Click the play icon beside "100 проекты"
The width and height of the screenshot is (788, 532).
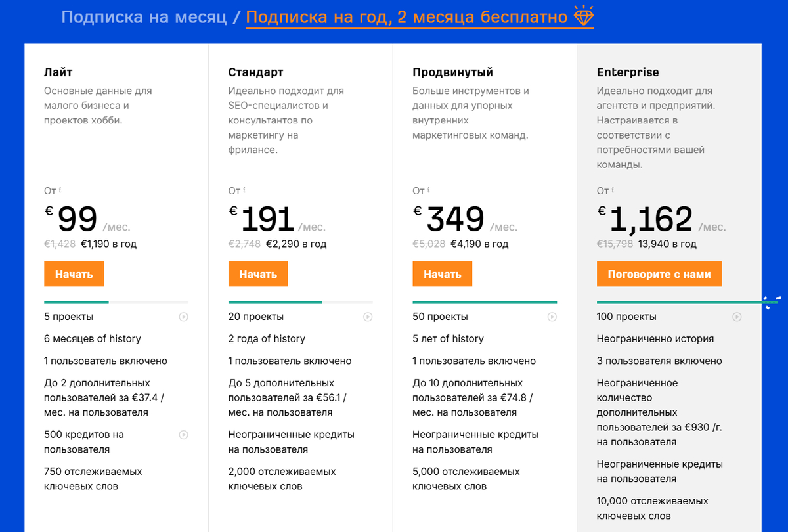(737, 317)
